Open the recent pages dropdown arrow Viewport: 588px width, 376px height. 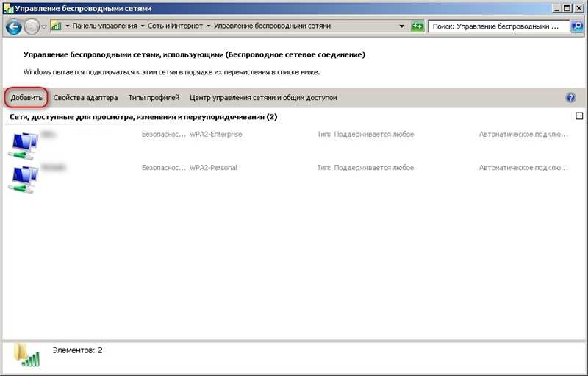(44, 26)
